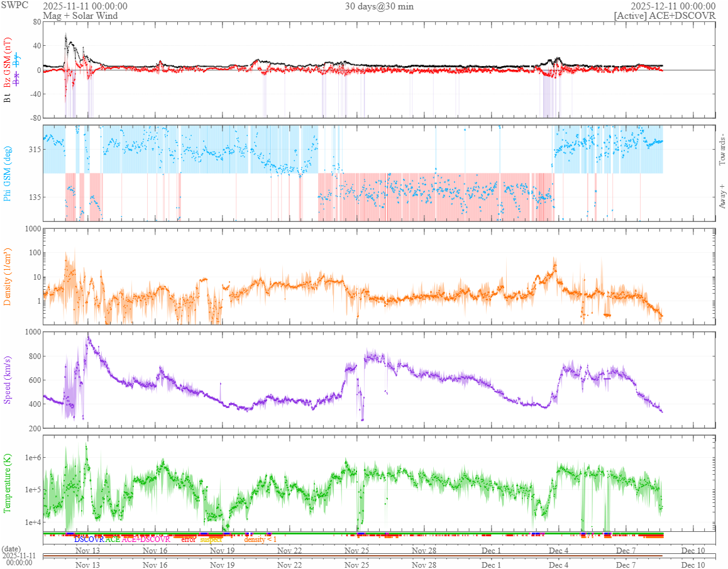
Task: Click the SWPC label in the header
Action: [x=14, y=5]
